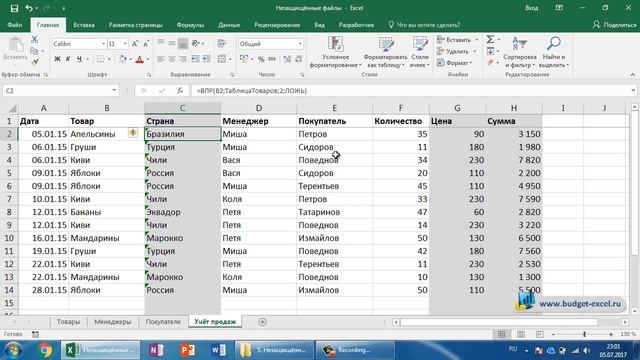
Task: Open the Calibri font name dropdown
Action: pyautogui.click(x=103, y=44)
